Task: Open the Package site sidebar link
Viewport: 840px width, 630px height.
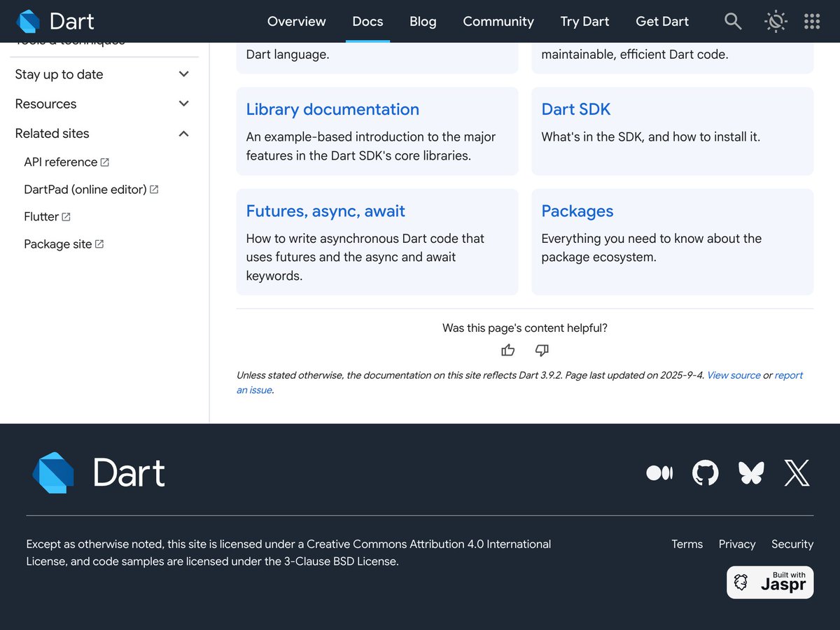Action: click(x=64, y=244)
